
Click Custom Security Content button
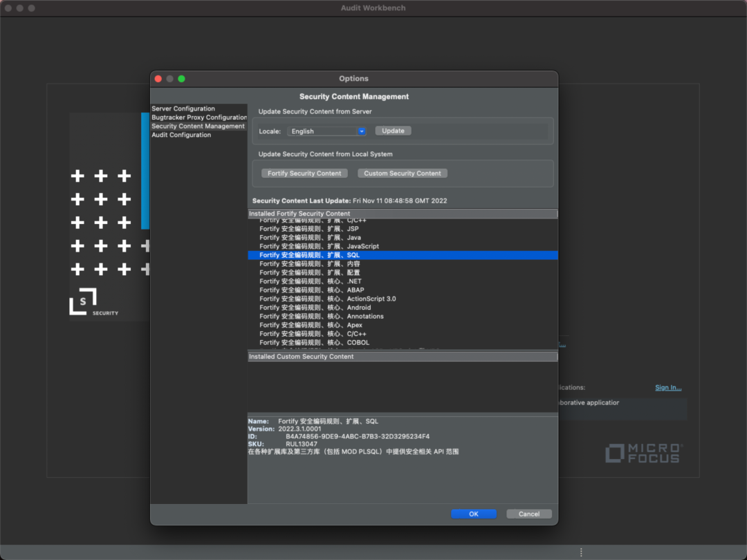point(402,174)
